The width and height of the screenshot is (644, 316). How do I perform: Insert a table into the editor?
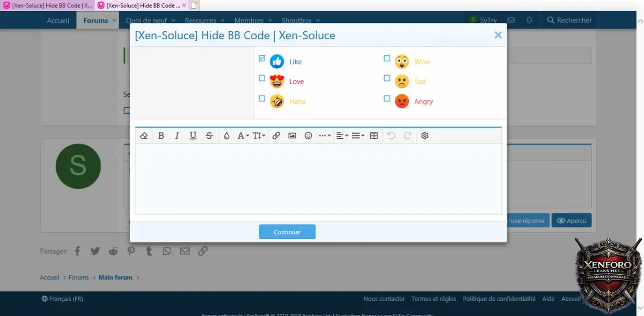374,136
